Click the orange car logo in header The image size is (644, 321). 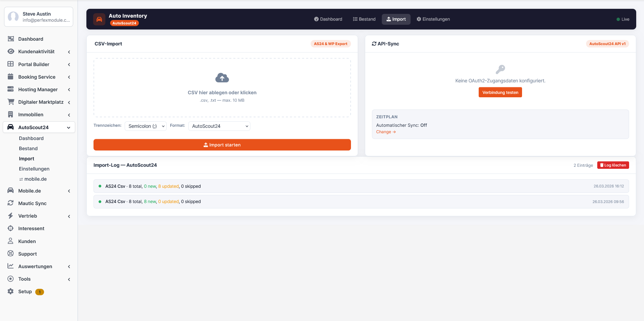pyautogui.click(x=99, y=19)
